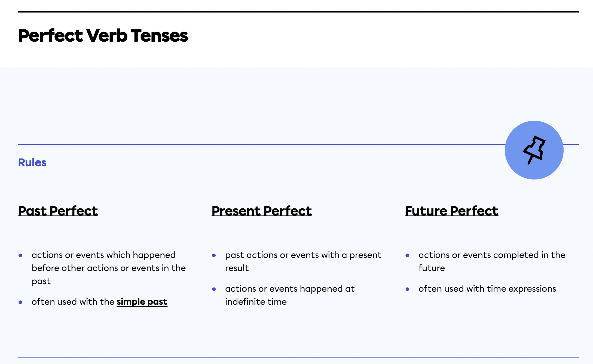The height and width of the screenshot is (364, 593).
Task: Click the "Perfect Verb Tenses" page title
Action: [x=103, y=36]
